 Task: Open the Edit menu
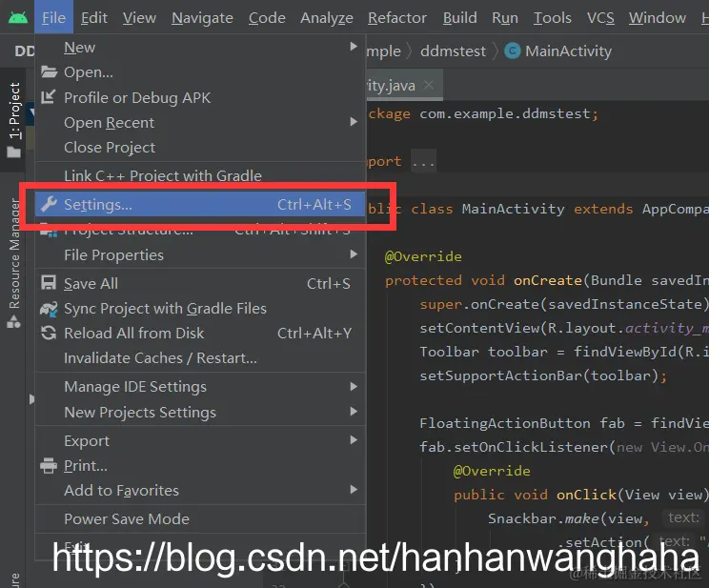pyautogui.click(x=94, y=18)
